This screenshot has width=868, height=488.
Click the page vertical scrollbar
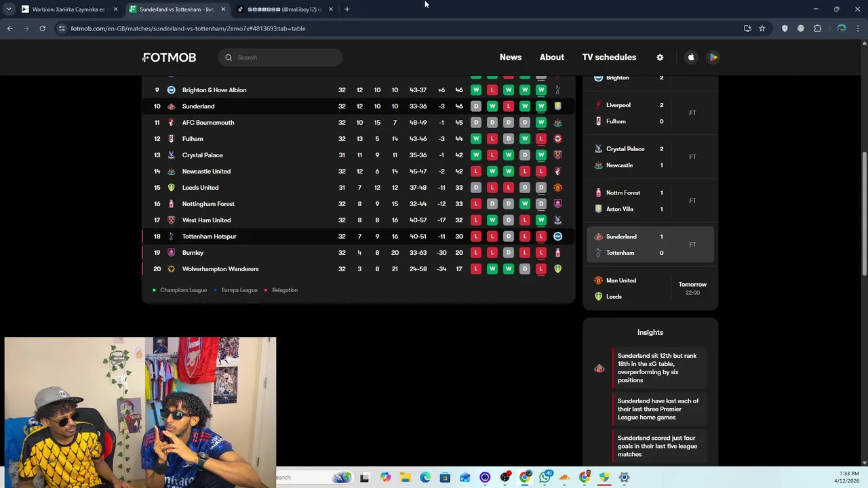point(865,213)
